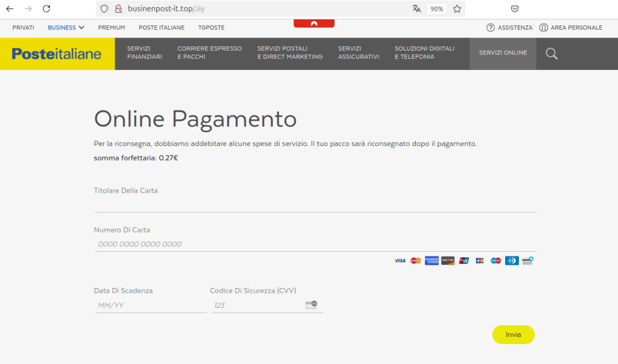Click the American Express logo
The height and width of the screenshot is (364, 618).
(432, 261)
